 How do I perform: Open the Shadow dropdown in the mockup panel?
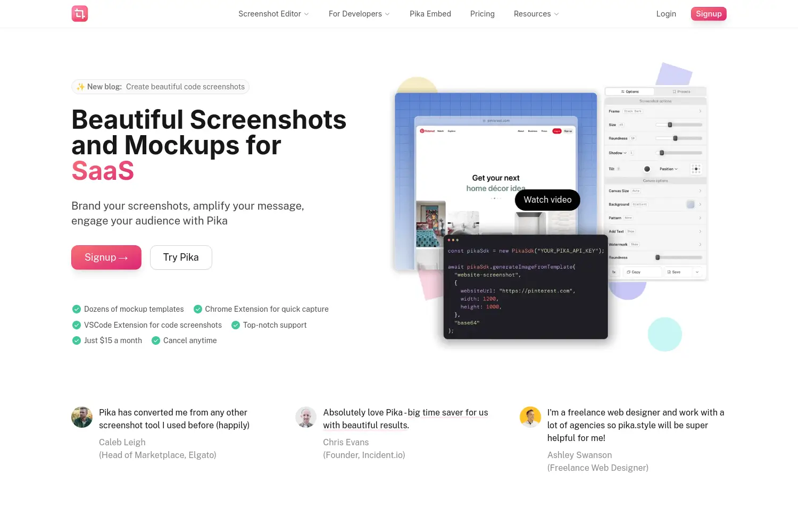pos(618,153)
